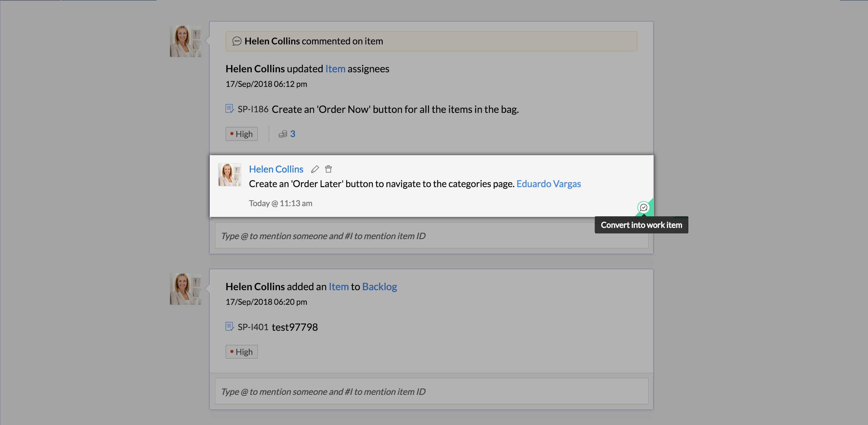This screenshot has height=425, width=868.
Task: Click the pencil edit comment icon
Action: pos(315,169)
